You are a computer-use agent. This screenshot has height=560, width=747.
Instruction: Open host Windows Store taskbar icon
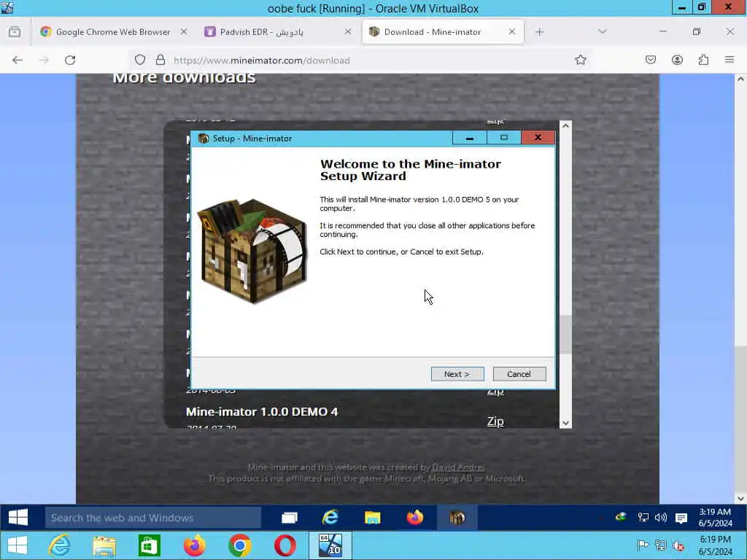(149, 545)
